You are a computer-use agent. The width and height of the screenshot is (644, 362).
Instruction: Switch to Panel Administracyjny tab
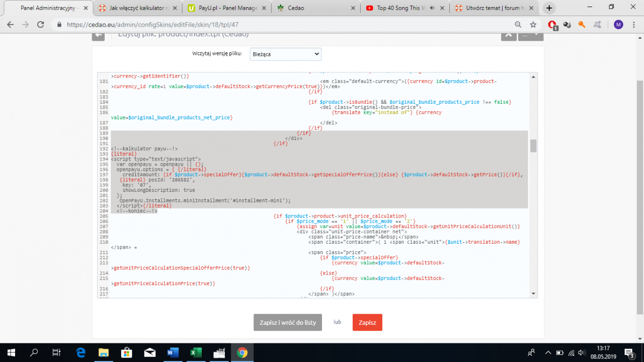pyautogui.click(x=49, y=8)
